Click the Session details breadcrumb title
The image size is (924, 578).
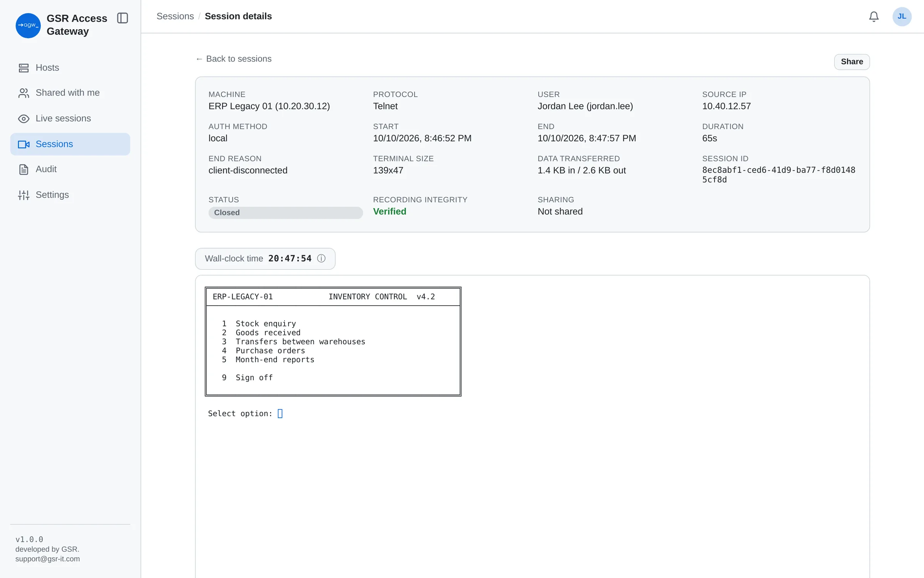pyautogui.click(x=238, y=16)
